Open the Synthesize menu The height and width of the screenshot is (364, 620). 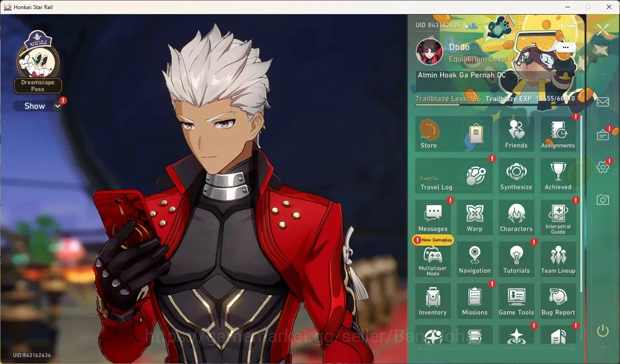click(516, 176)
